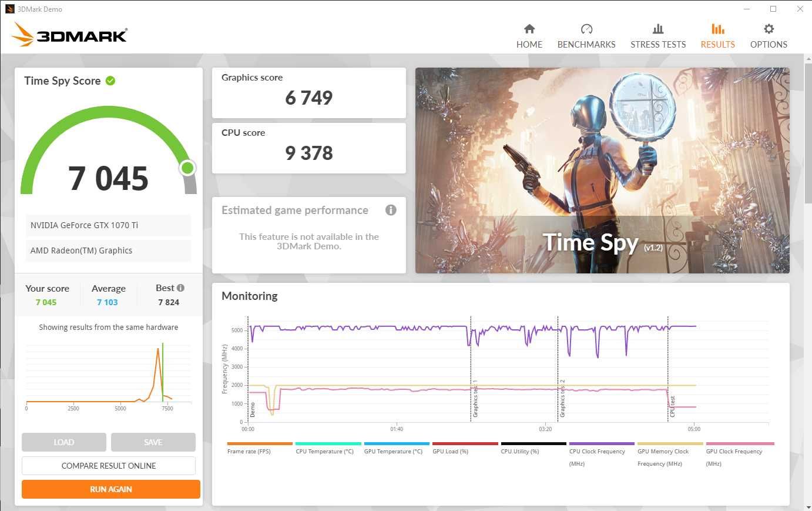Viewport: 812px width, 511px height.
Task: Maximize the 3DMark Demo window
Action: point(773,9)
